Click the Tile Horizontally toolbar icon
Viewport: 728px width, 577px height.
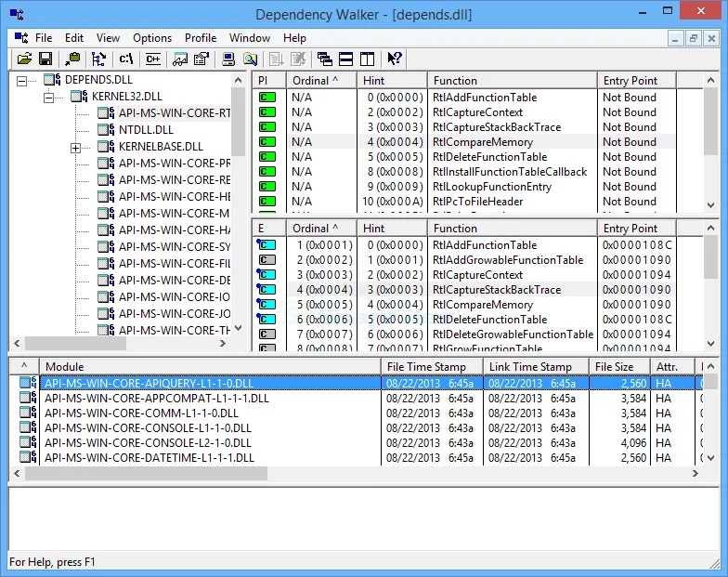tap(345, 59)
